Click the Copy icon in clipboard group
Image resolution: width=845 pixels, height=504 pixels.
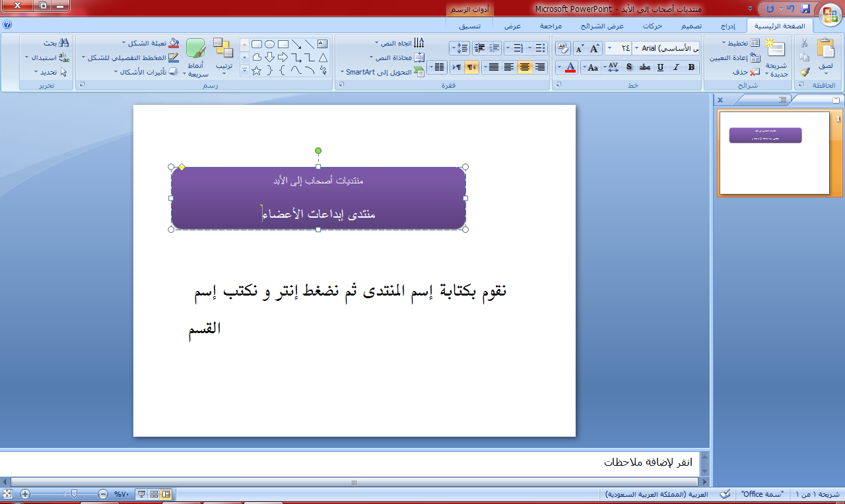click(x=804, y=57)
